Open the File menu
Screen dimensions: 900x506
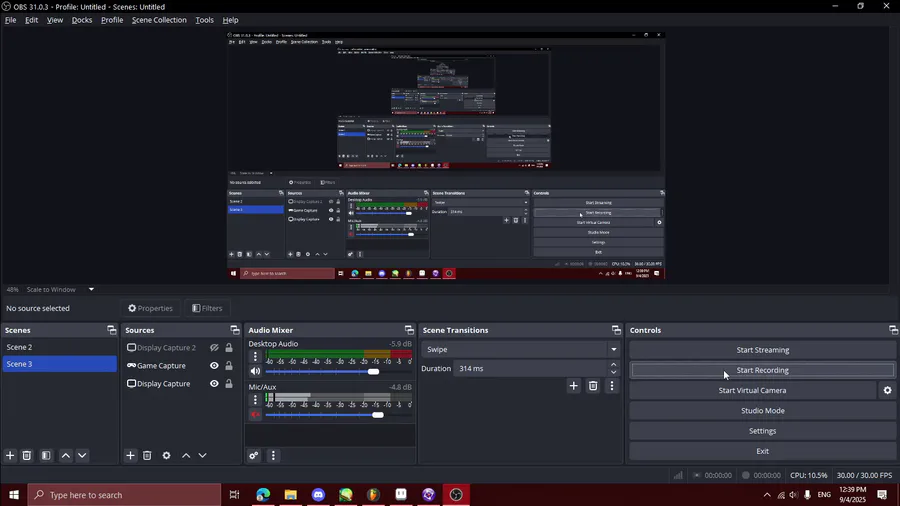click(x=10, y=20)
